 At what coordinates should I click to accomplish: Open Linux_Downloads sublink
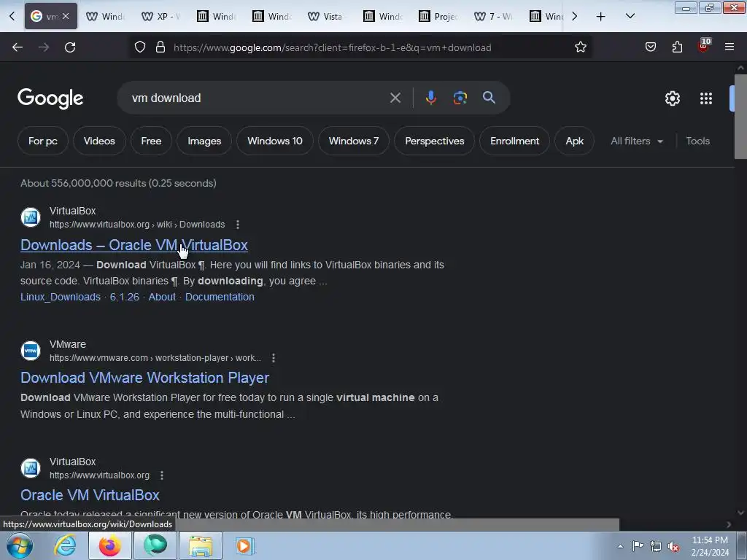(61, 297)
